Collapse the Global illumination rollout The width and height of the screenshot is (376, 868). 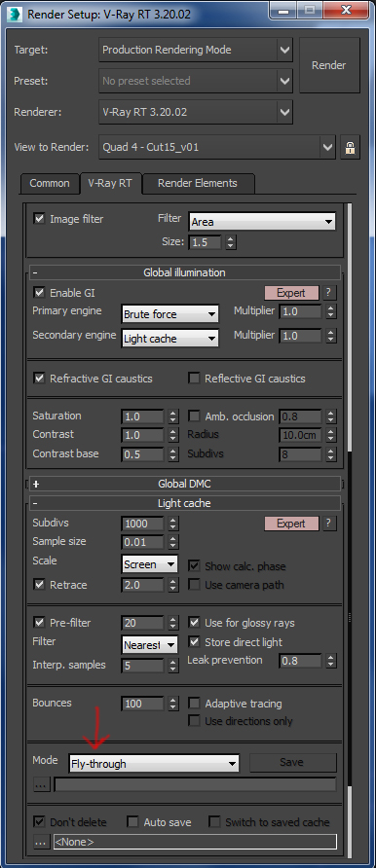(185, 272)
